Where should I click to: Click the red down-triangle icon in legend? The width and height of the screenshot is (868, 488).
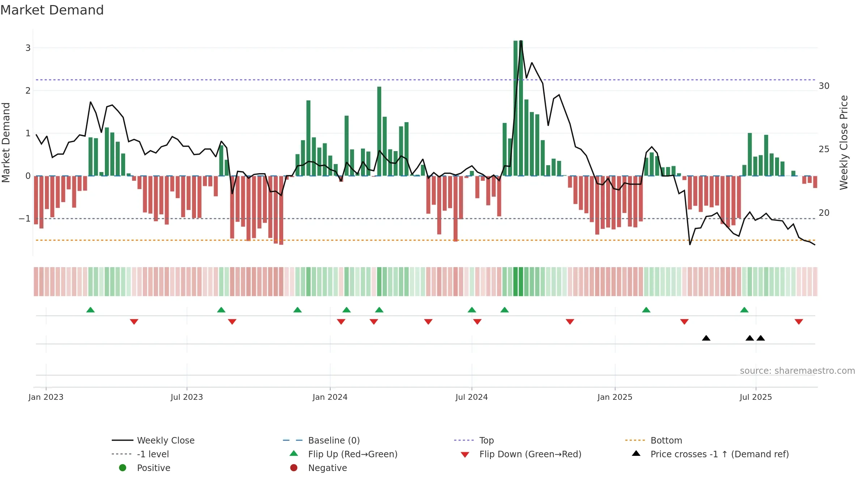pos(465,455)
